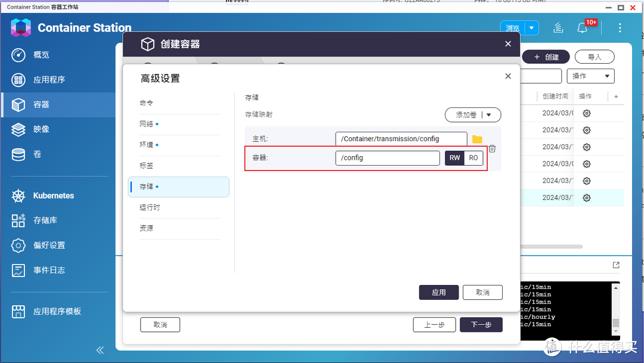Open the stacked-layers task icon in header
This screenshot has height=363, width=644.
(x=558, y=27)
